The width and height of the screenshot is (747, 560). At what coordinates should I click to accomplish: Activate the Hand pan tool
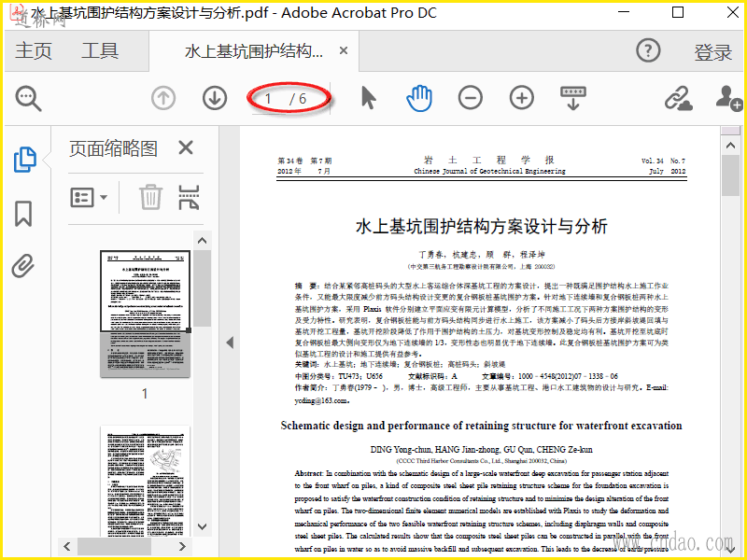click(x=419, y=98)
